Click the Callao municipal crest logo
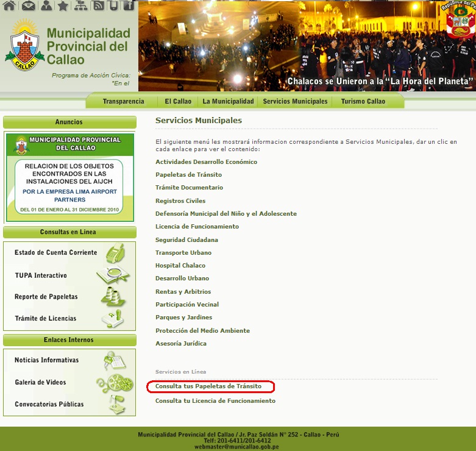Viewport: 476px width, 451px height. (24, 46)
